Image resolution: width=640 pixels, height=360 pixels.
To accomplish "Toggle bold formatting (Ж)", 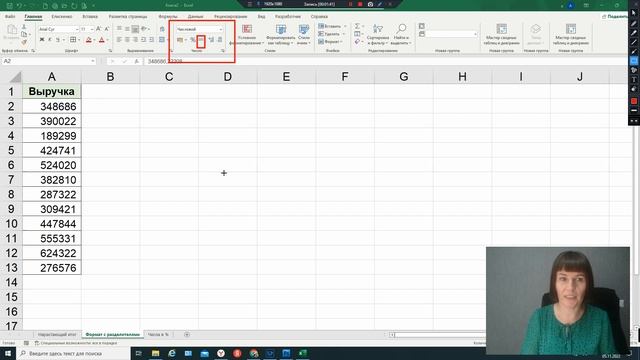I will click(42, 40).
